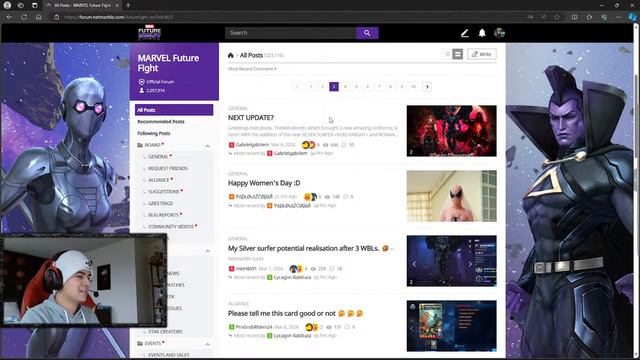This screenshot has width=640, height=360.
Task: Open the COMMUNITY VIDEOS board
Action: click(171, 227)
